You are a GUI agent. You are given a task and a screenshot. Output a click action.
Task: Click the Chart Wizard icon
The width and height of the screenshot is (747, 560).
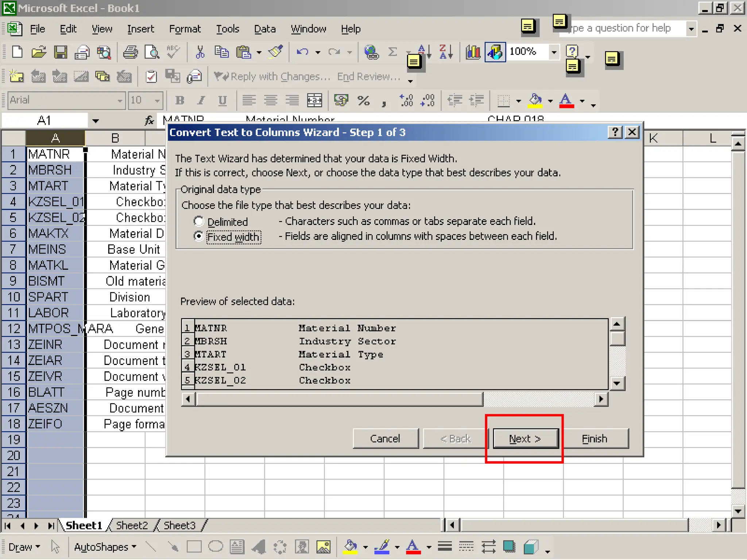[x=473, y=52]
